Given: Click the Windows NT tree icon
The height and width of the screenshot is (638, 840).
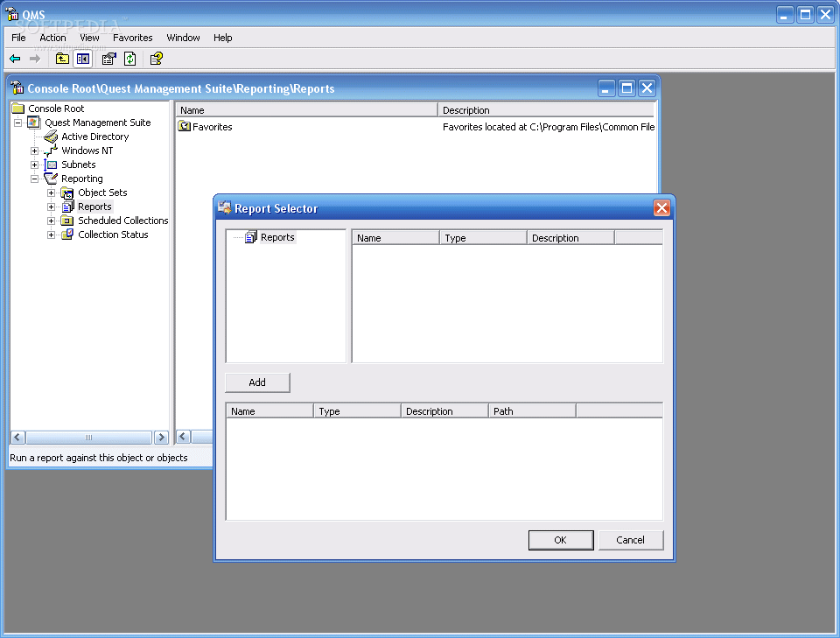Looking at the screenshot, I should point(51,151).
